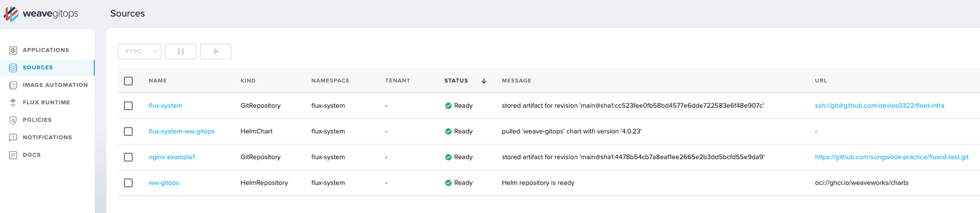Sort the table by Name column

[158, 81]
